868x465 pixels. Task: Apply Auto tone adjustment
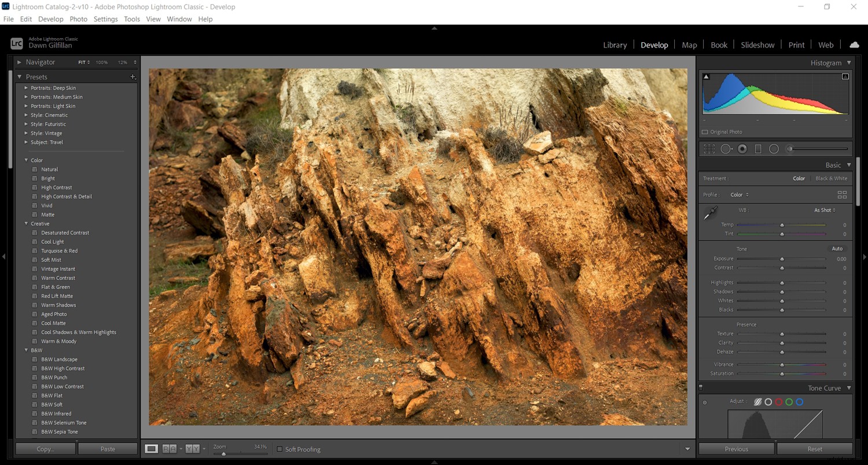point(837,248)
